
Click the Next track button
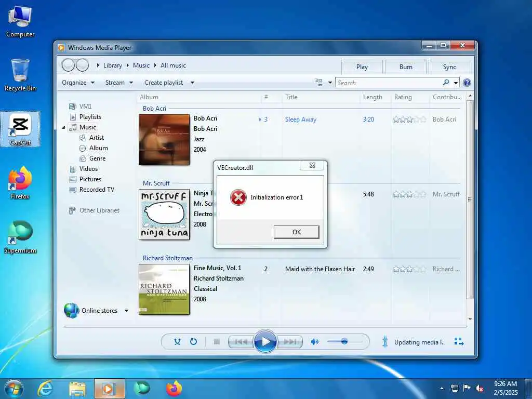point(290,342)
